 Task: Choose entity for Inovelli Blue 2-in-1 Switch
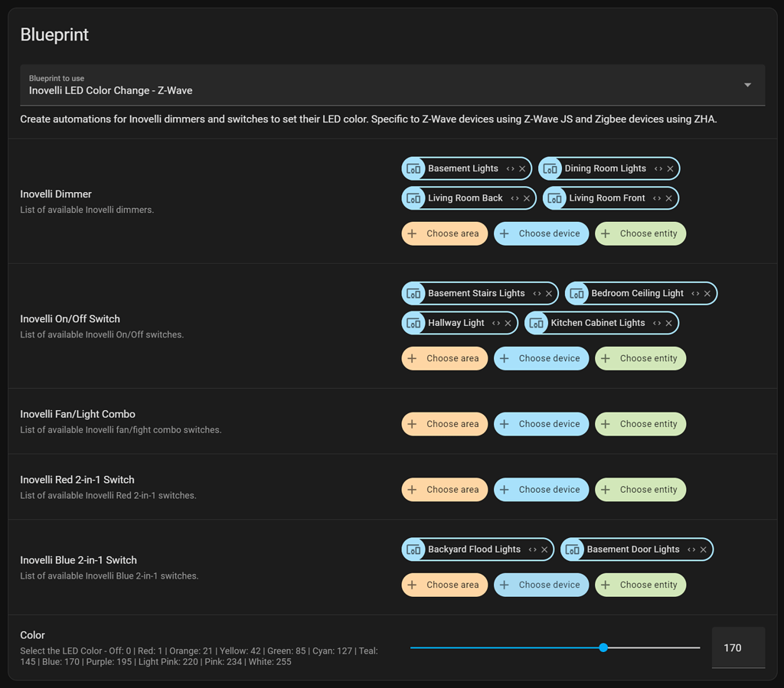[640, 585]
